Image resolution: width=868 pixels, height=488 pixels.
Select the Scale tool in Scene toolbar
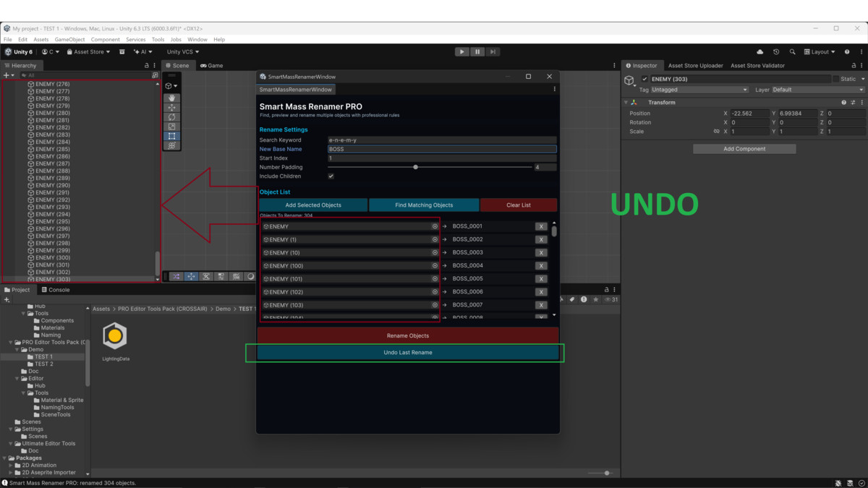click(171, 127)
